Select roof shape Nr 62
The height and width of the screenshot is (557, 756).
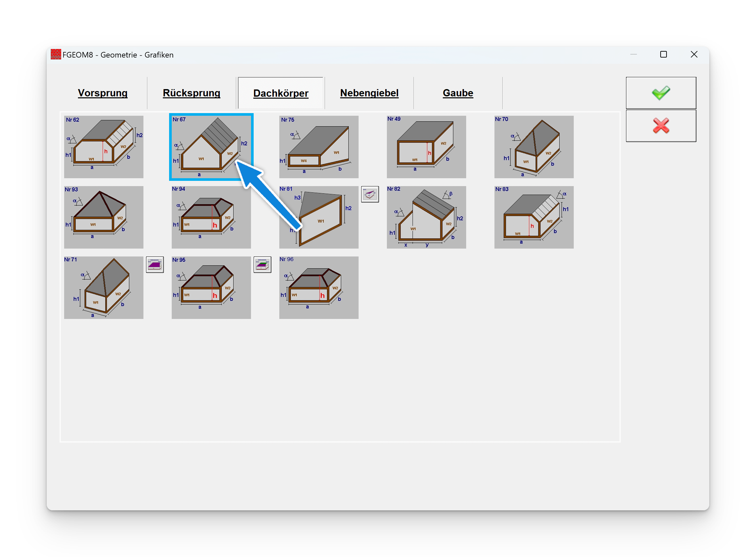pyautogui.click(x=104, y=147)
